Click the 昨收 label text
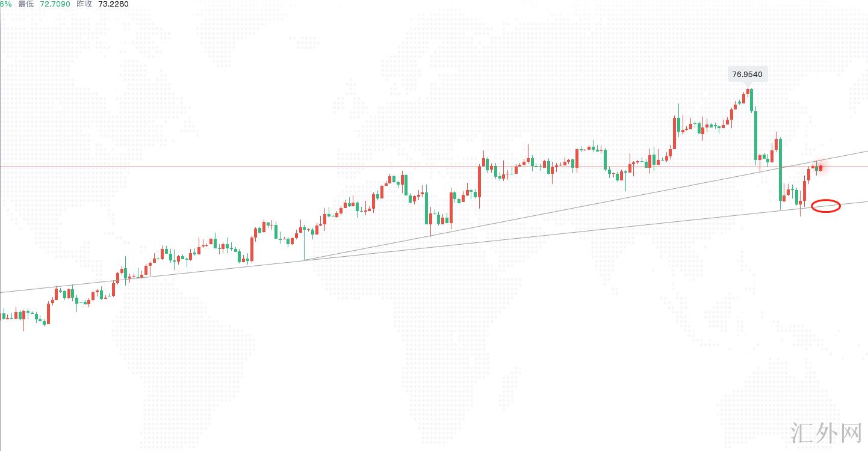 [x=85, y=4]
